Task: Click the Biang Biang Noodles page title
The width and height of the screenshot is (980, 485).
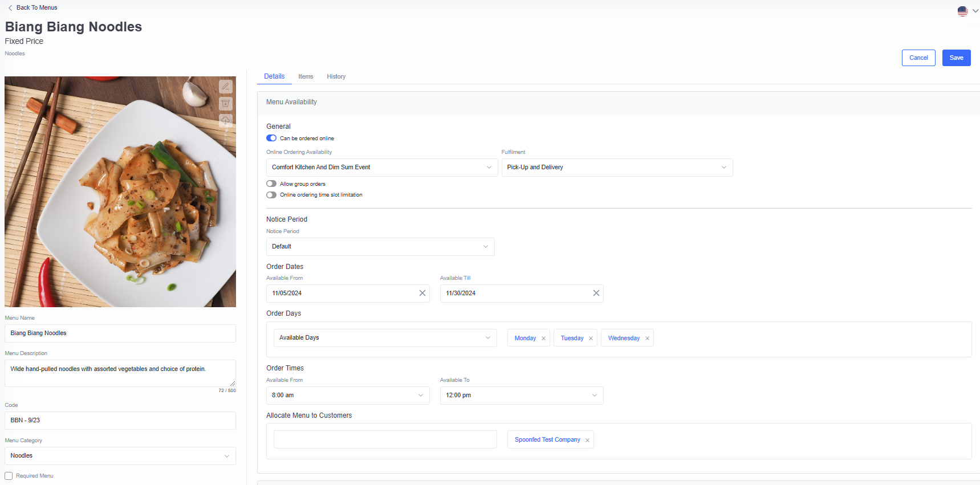Action: (74, 27)
